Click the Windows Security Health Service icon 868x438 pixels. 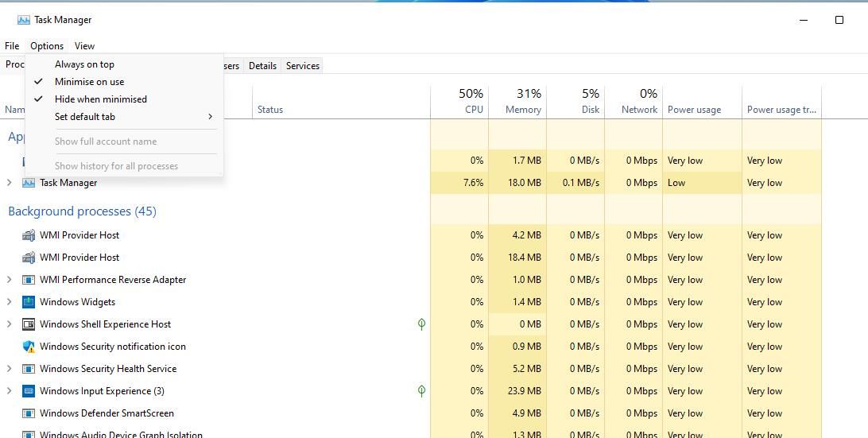coord(29,369)
